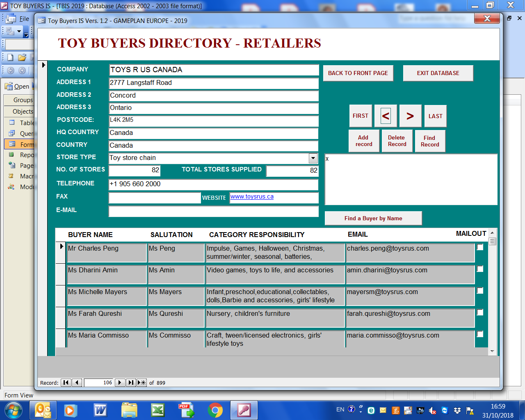Go to next record in record navigator
The width and height of the screenshot is (525, 420).
pyautogui.click(x=120, y=382)
